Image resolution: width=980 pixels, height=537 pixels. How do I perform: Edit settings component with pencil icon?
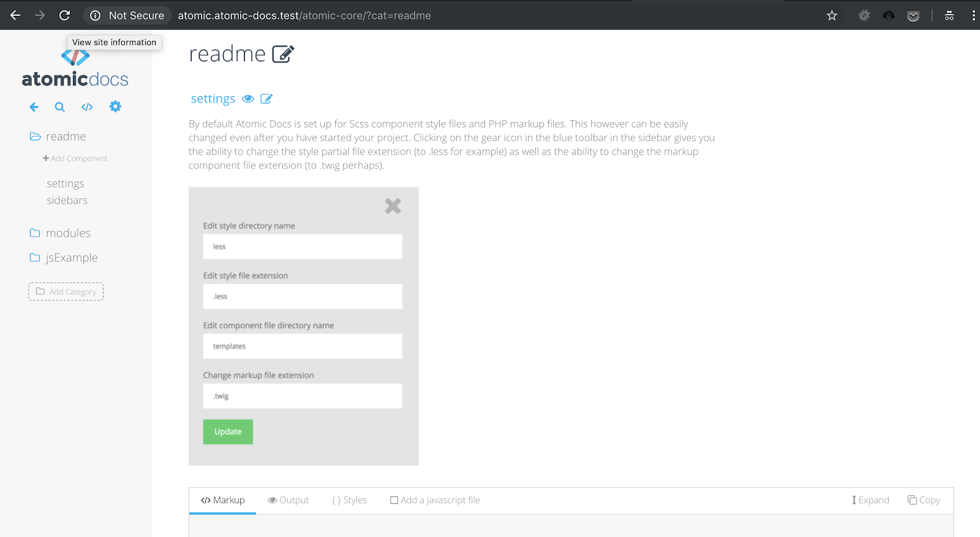(x=266, y=99)
